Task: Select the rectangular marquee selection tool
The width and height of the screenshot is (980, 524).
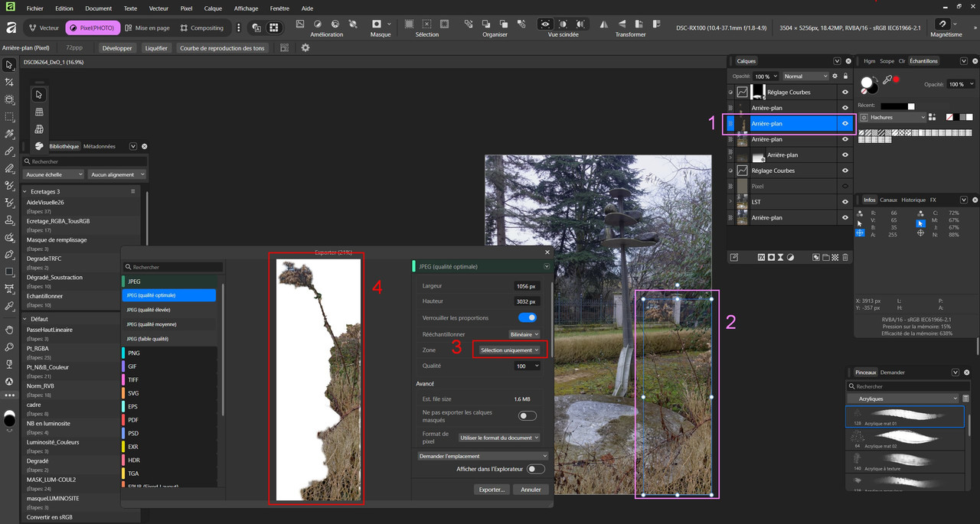Action: [9, 117]
